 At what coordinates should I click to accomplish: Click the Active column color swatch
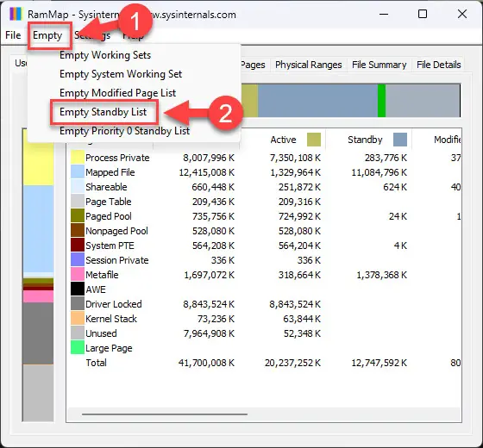pyautogui.click(x=314, y=140)
